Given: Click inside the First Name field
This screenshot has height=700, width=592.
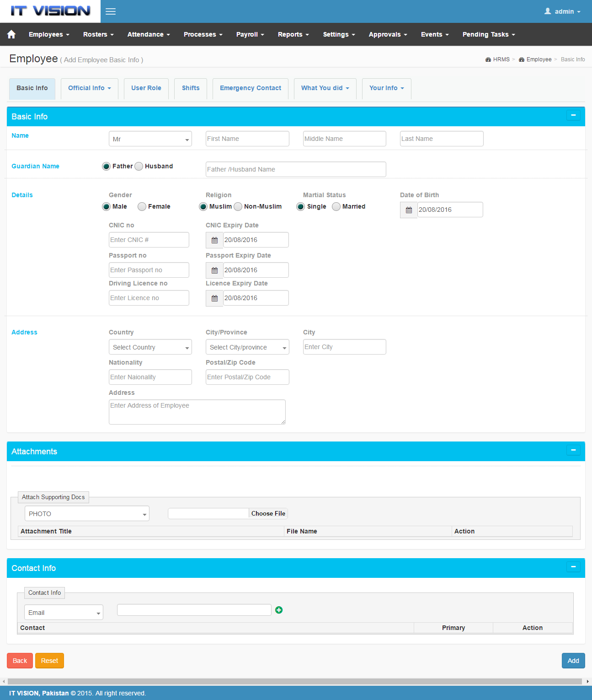Looking at the screenshot, I should click(x=247, y=139).
